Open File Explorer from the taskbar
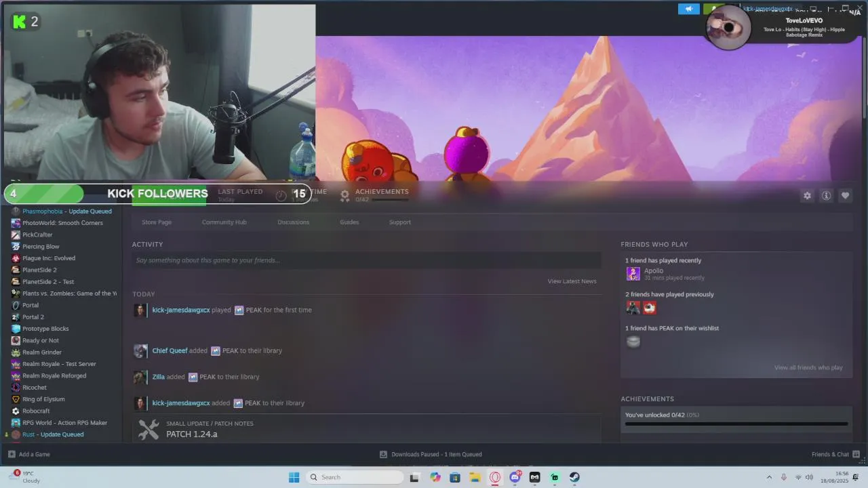 pos(475,477)
